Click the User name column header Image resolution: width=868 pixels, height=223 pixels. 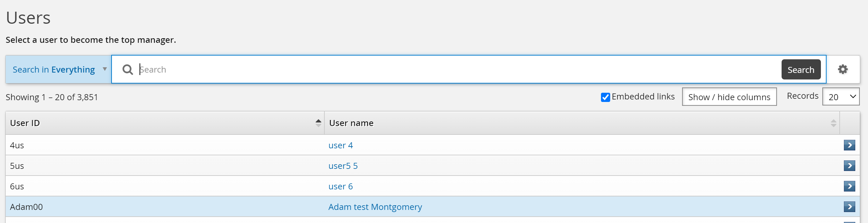(x=351, y=123)
